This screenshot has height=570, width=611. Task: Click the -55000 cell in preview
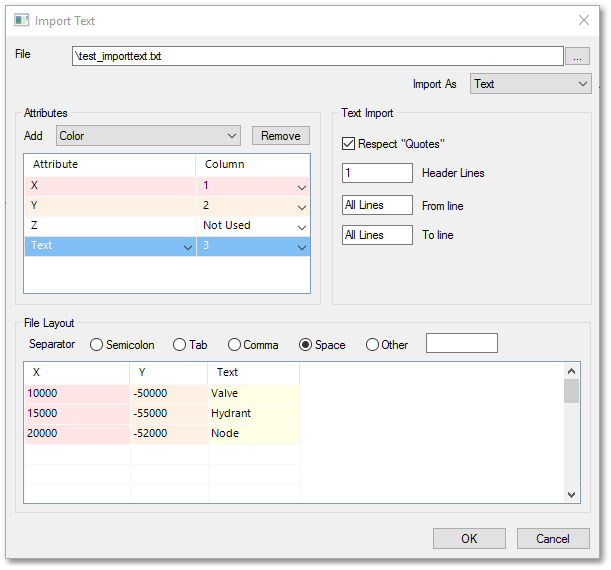169,413
